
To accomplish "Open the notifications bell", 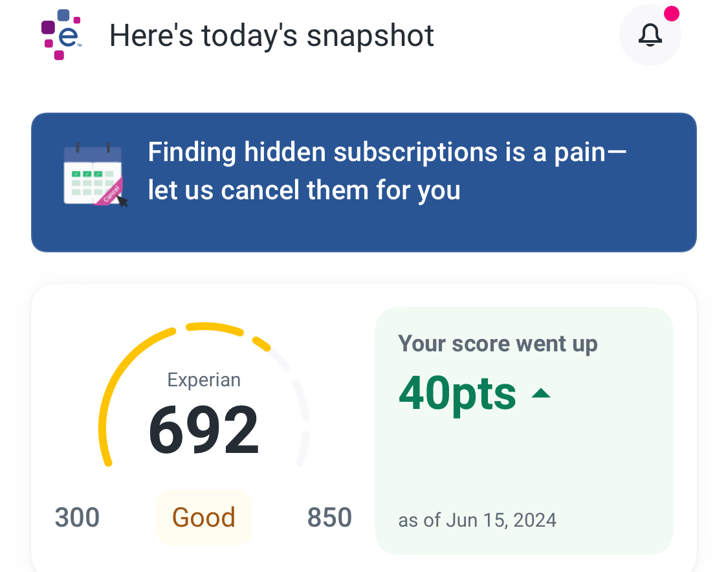I will (x=650, y=35).
